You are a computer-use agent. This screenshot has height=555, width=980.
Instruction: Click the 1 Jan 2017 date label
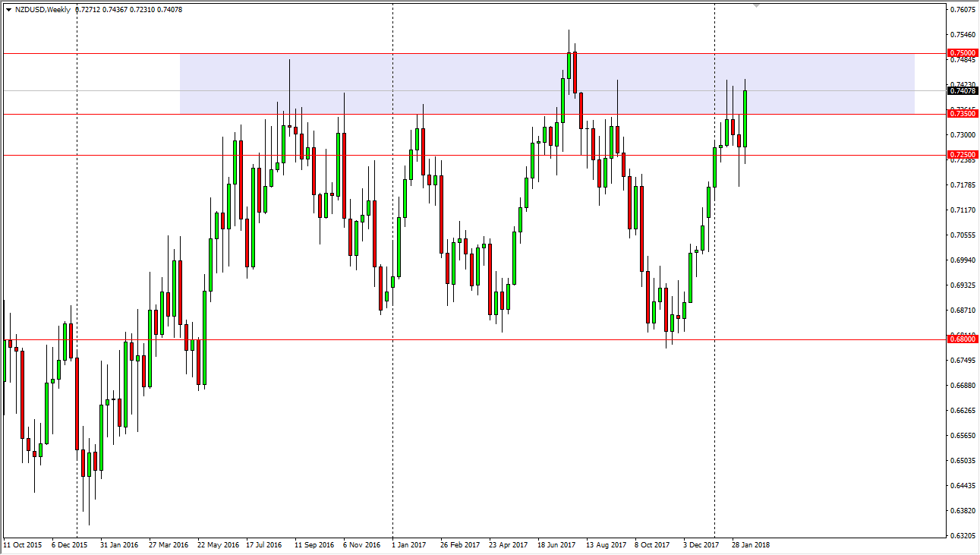411,545
